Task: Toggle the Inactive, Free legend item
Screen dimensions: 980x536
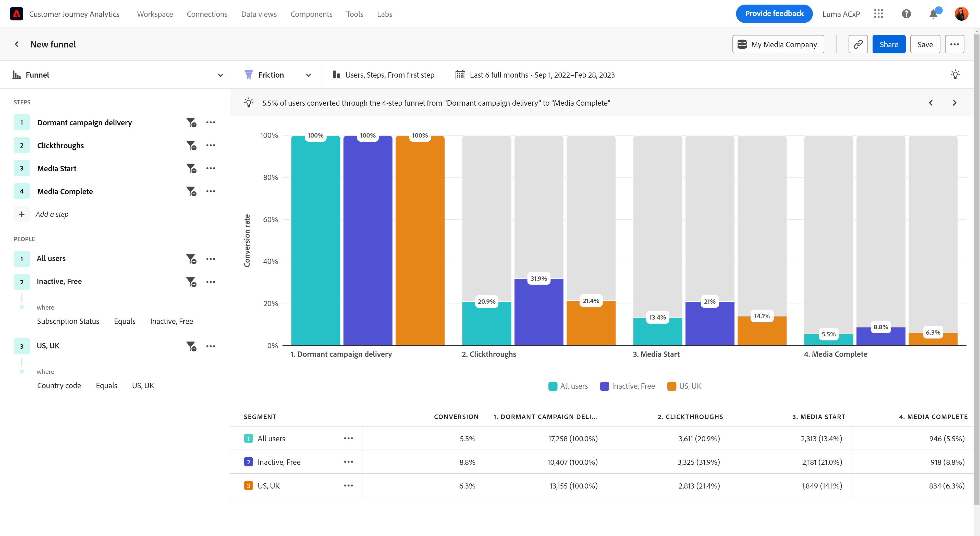Action: [x=627, y=386]
